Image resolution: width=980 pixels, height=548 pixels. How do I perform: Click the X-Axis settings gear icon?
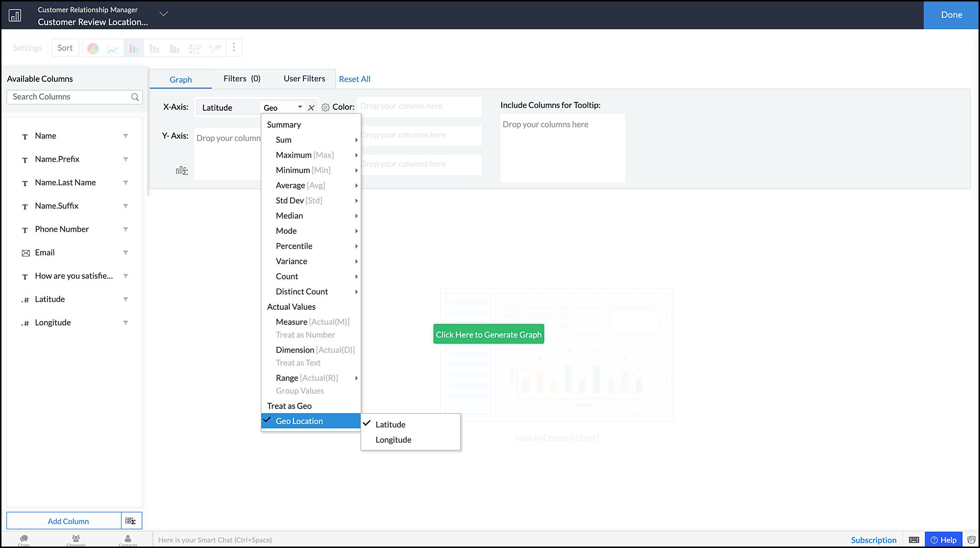click(x=325, y=107)
